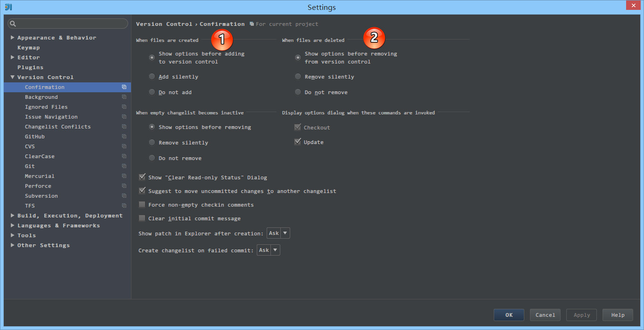Collapse the Version Control tree node
Viewport: 644px width, 330px height.
point(12,77)
